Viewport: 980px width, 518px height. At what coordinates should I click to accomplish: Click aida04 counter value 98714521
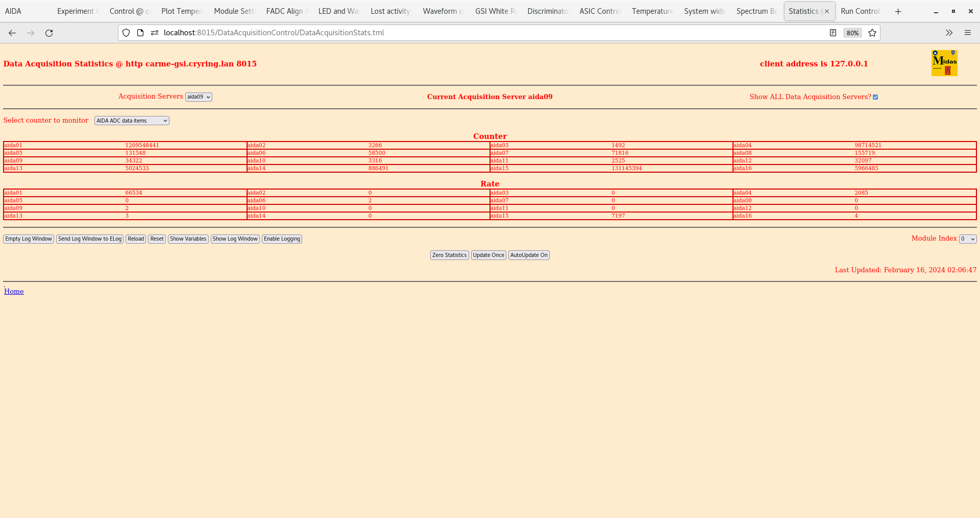[x=868, y=145]
